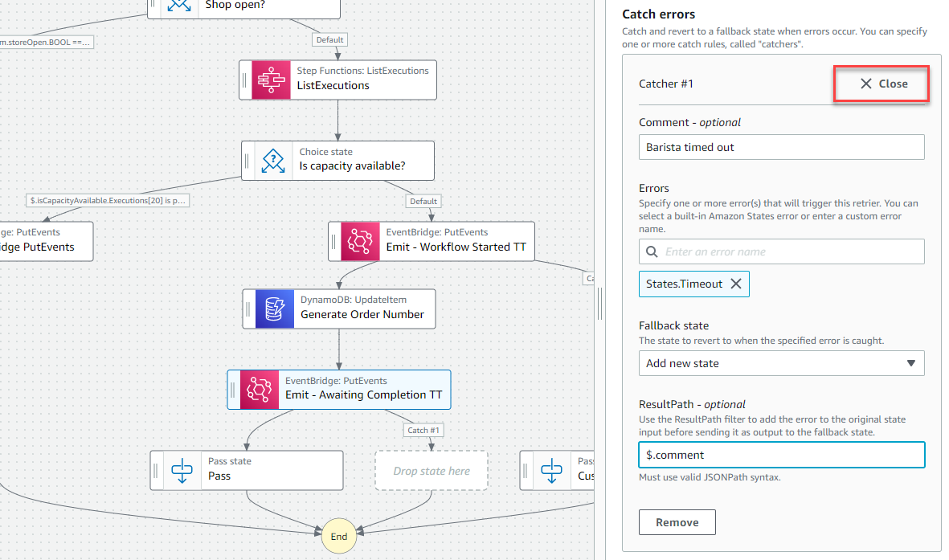Select the Generate Order Number state

[339, 309]
